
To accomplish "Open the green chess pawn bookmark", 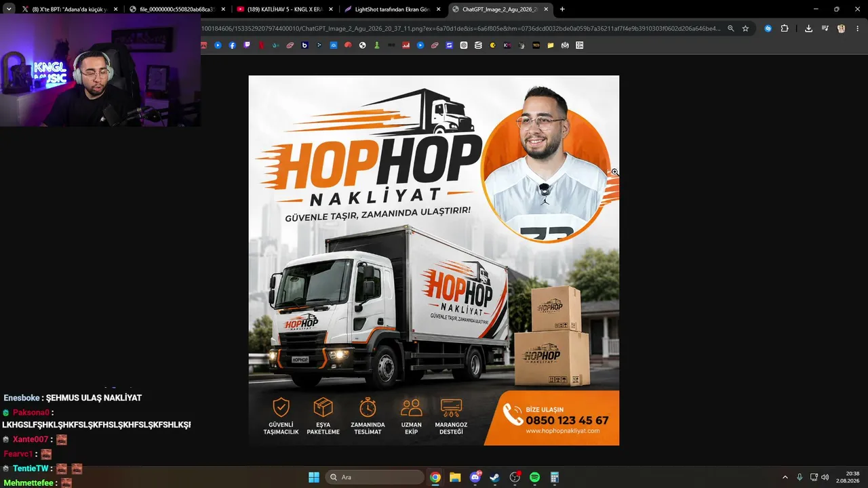I will 377,45.
